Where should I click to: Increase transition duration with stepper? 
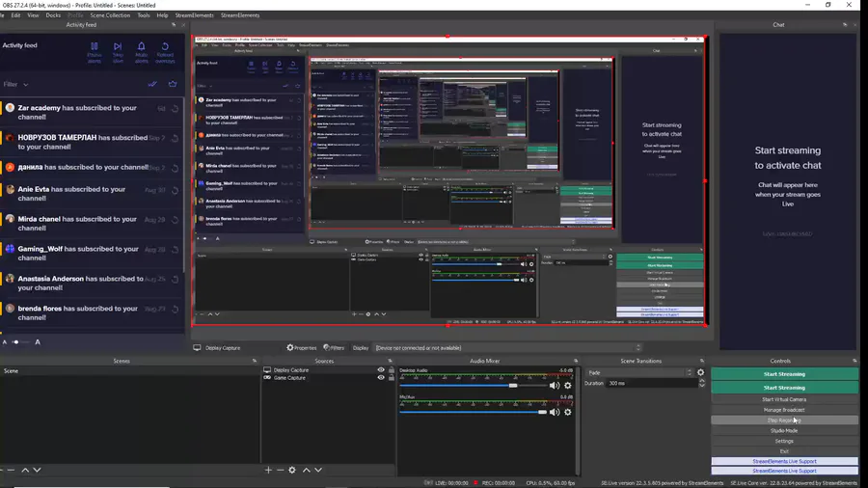[702, 381]
